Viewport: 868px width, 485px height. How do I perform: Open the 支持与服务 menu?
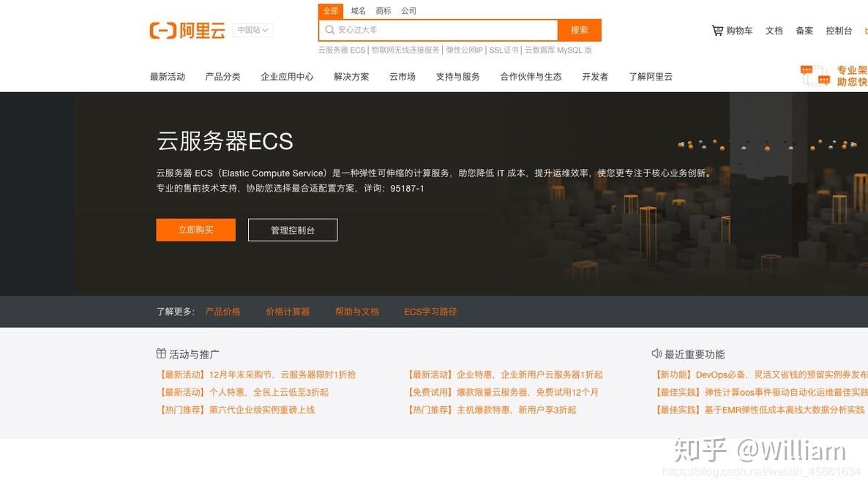click(x=457, y=77)
